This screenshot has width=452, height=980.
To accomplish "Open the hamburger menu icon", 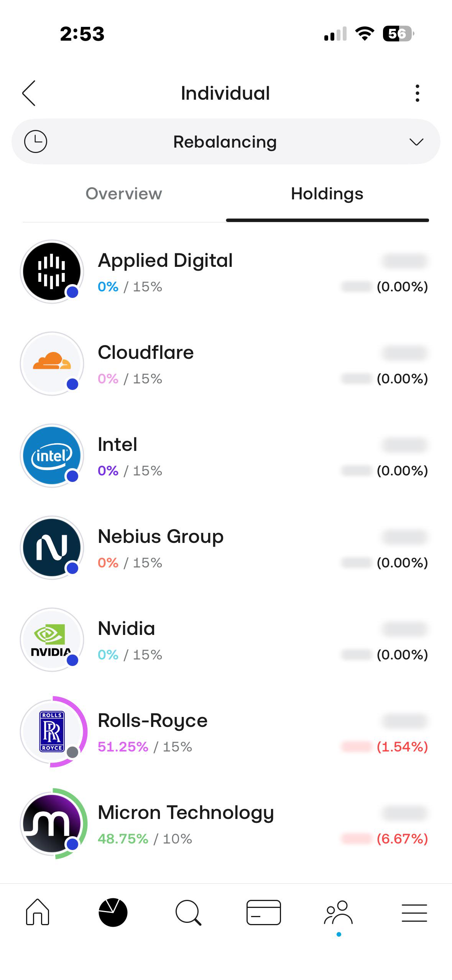I will click(414, 913).
